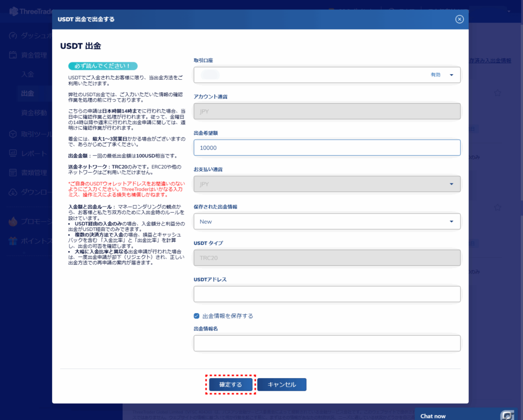This screenshot has width=523, height=420.
Task: Select 資金移動 in the sidebar submenu
Action: (34, 112)
